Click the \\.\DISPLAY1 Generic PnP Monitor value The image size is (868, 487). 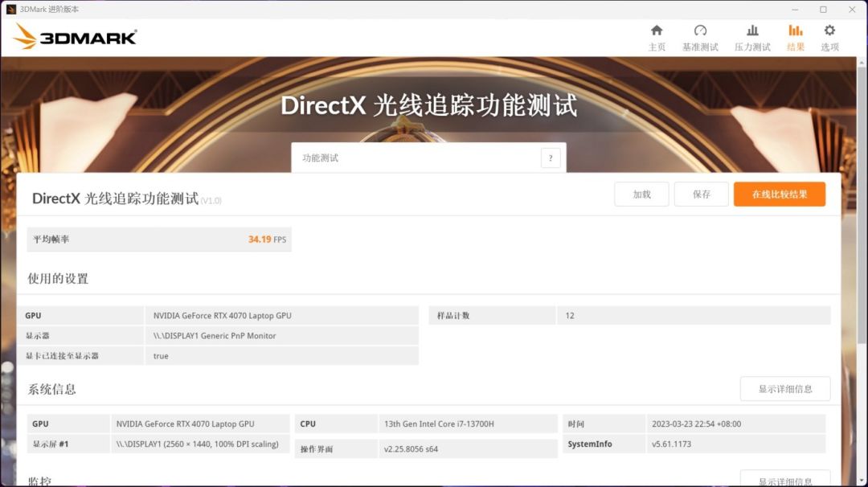(x=215, y=336)
